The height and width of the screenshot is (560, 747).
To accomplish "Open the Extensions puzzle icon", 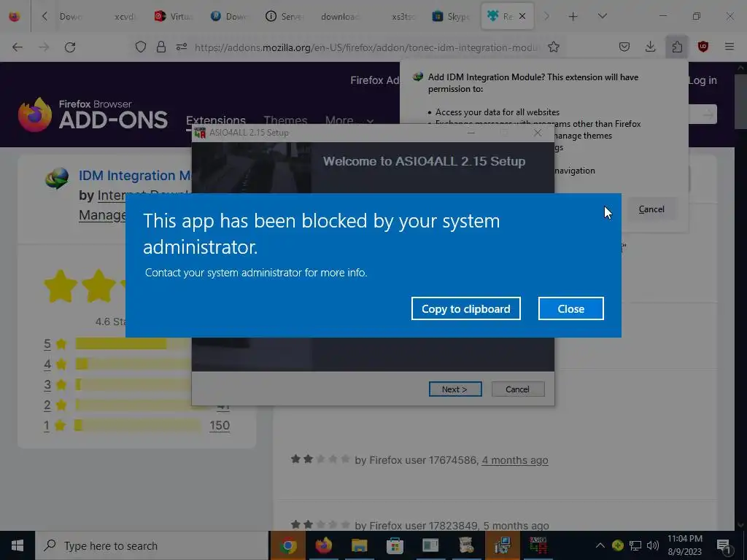I will point(676,47).
